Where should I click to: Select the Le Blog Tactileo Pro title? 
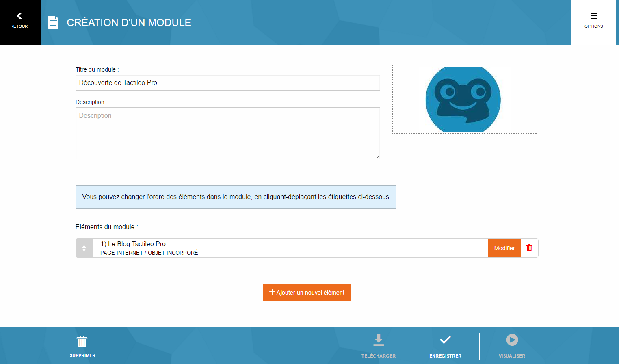133,244
